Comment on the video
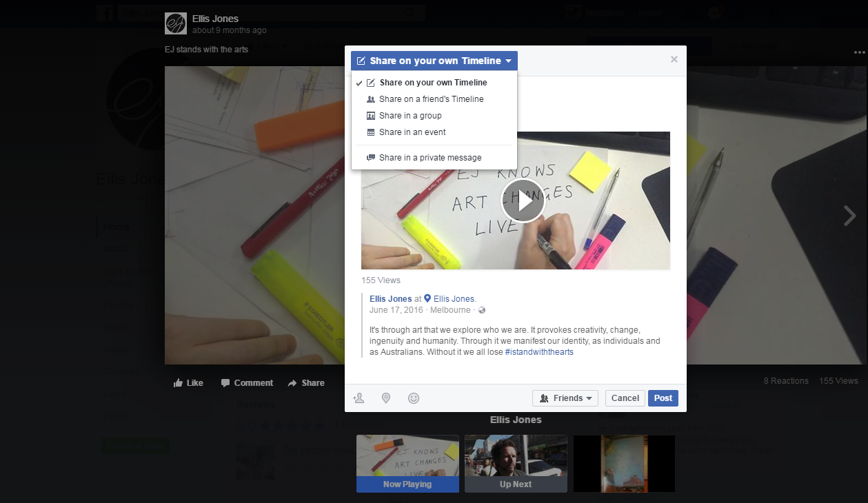868x503 pixels. tap(247, 383)
